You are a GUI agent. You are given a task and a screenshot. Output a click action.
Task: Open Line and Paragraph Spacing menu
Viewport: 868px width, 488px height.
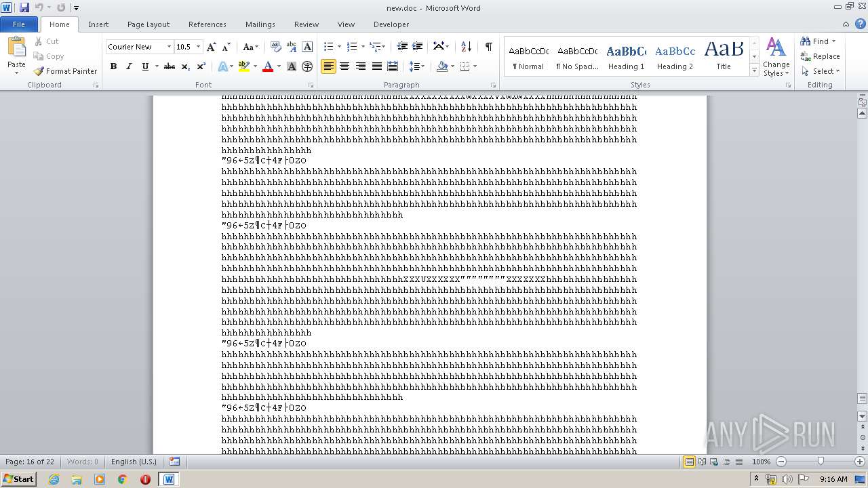coord(417,66)
